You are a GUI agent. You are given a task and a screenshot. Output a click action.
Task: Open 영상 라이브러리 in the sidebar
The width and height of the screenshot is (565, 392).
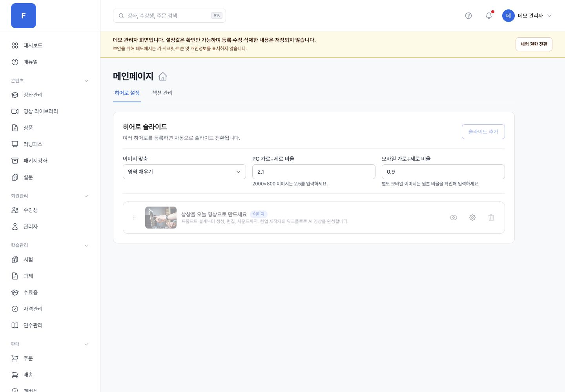coord(50,111)
